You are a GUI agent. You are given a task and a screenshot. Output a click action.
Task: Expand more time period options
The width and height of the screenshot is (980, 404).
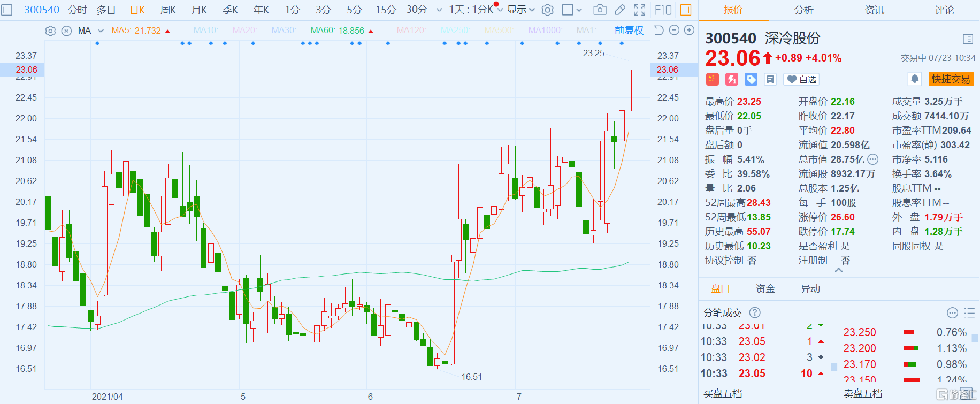(439, 10)
